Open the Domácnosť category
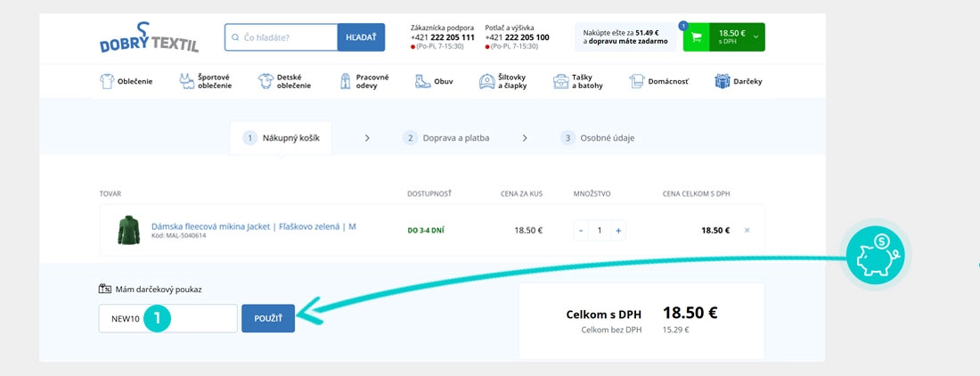Viewport: 980px width, 376px height. pos(668,81)
